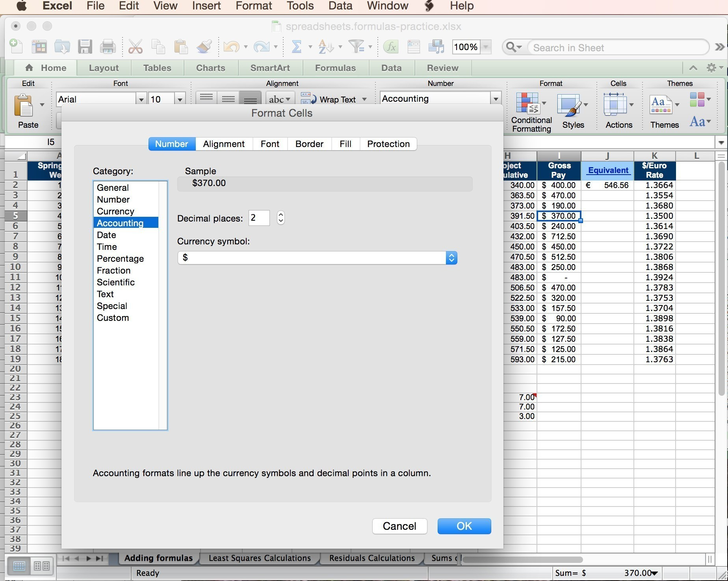Open the Currency symbol dropdown
The image size is (728, 581).
(451, 257)
